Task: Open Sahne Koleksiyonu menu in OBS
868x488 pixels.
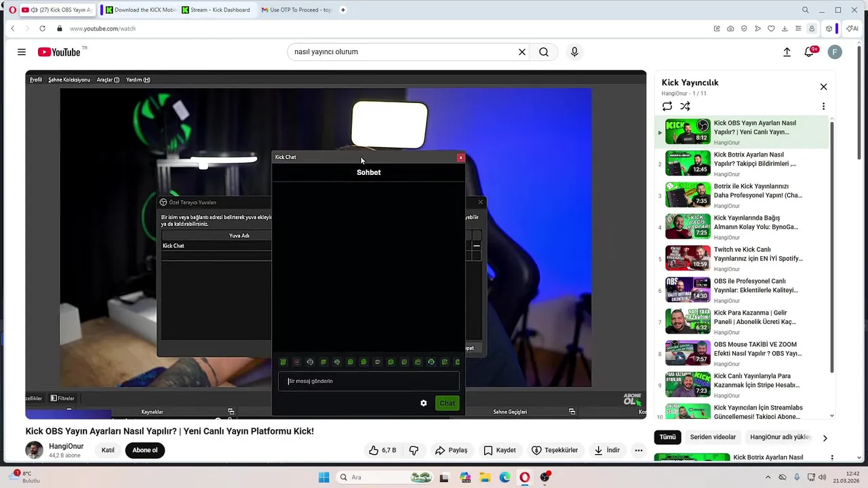Action: pos(69,80)
